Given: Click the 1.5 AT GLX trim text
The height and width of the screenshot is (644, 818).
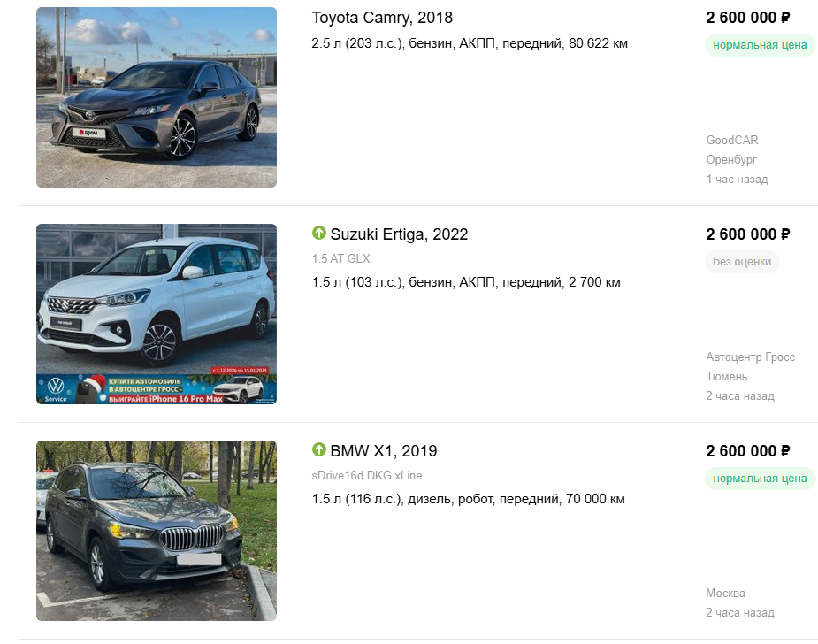Looking at the screenshot, I should point(340,258).
